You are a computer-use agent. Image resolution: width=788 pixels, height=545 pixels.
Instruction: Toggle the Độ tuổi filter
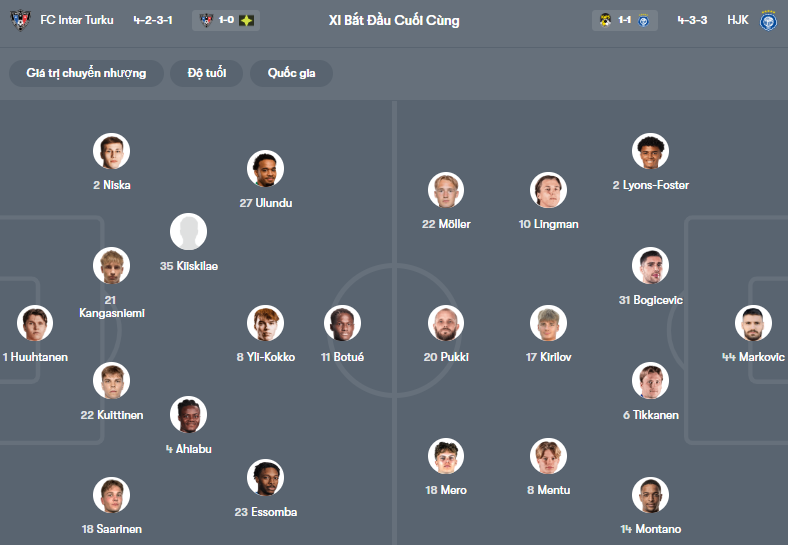click(206, 73)
